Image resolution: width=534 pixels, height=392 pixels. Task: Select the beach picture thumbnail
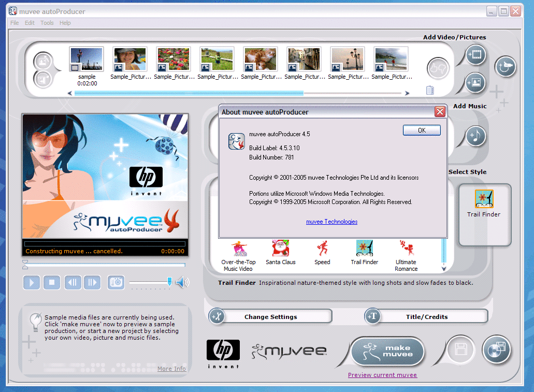click(391, 59)
